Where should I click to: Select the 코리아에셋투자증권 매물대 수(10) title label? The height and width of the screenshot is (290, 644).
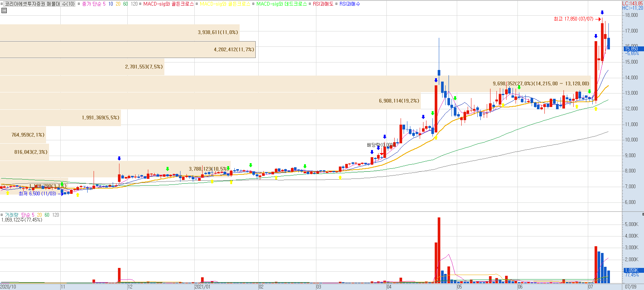coord(40,4)
